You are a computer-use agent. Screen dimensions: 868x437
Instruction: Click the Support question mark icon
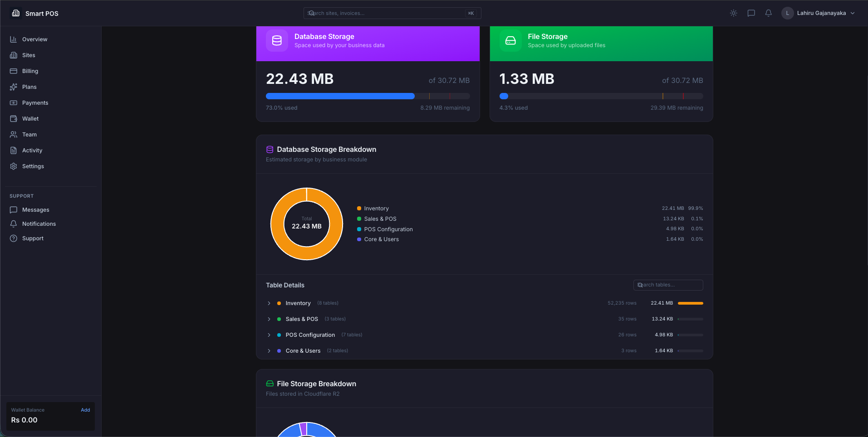pyautogui.click(x=14, y=238)
